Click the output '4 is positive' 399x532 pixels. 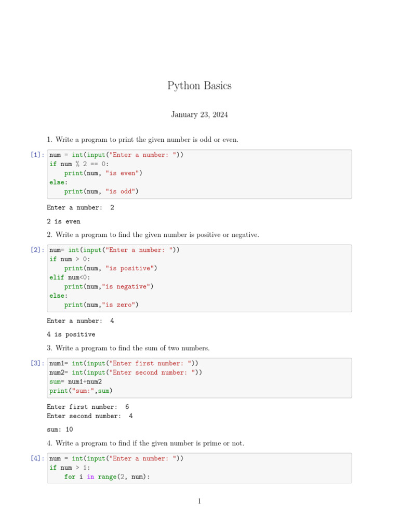click(71, 334)
